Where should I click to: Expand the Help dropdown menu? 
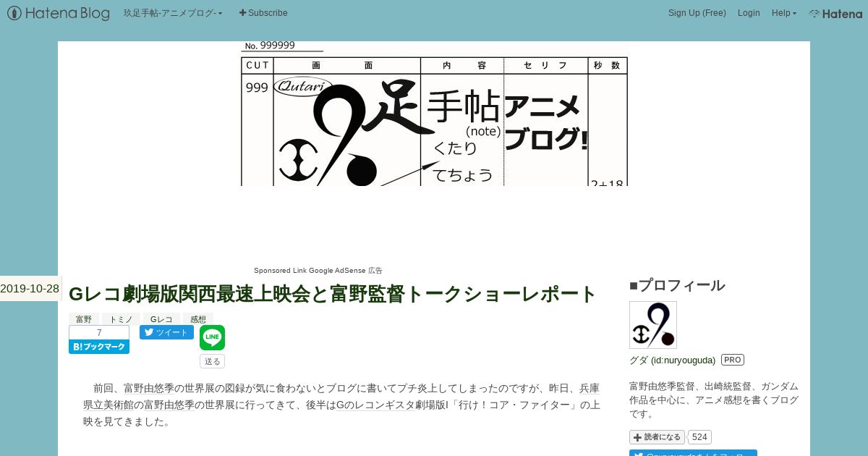(784, 13)
